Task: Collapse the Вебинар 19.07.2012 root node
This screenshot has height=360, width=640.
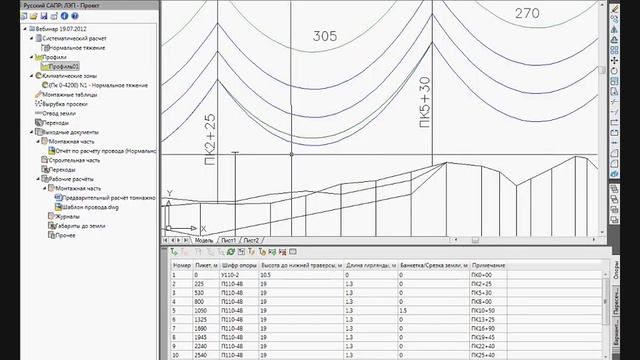Action: 25,29
